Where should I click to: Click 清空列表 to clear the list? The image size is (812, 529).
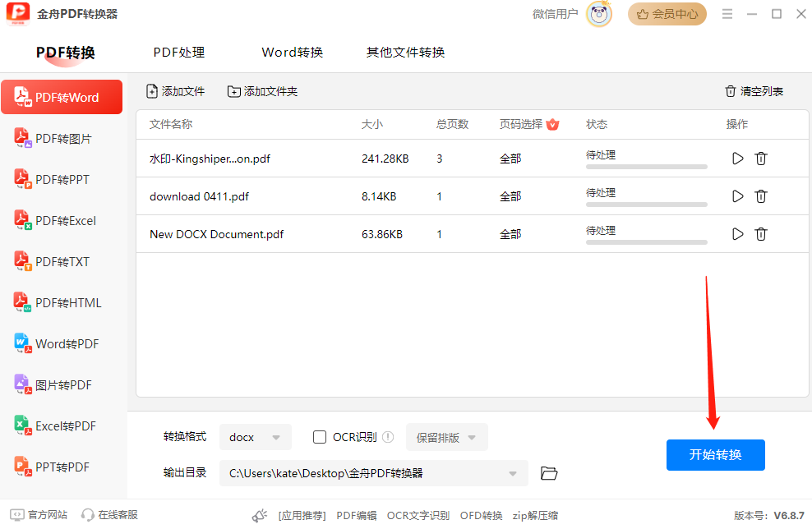(x=754, y=91)
